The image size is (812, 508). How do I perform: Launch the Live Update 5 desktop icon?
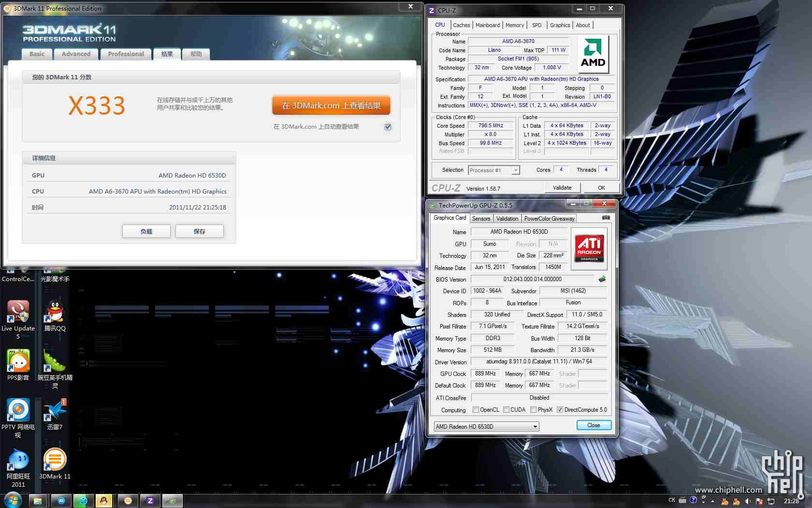click(x=18, y=319)
